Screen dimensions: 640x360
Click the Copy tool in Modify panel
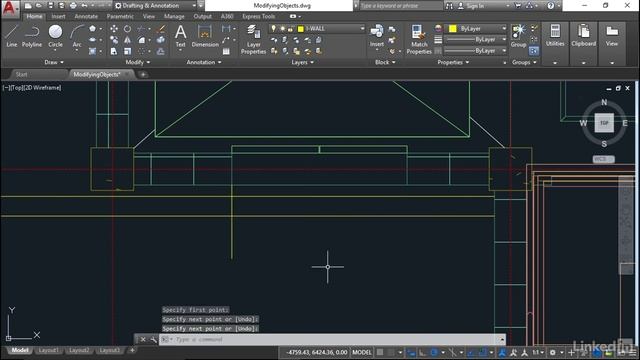(114, 40)
